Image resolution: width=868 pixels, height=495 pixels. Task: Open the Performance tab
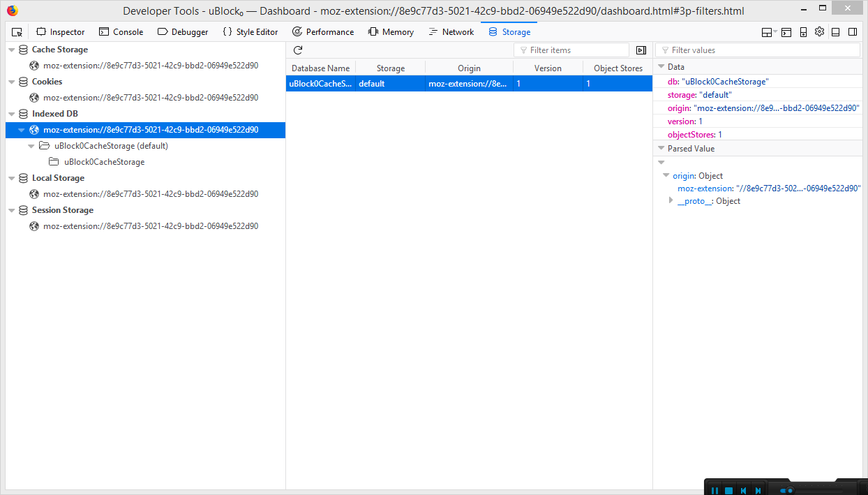(x=323, y=32)
